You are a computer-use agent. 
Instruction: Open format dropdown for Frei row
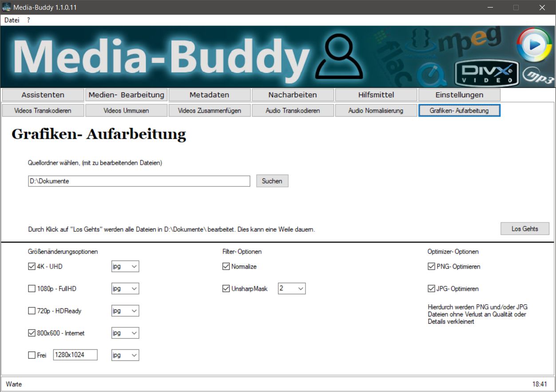(125, 355)
